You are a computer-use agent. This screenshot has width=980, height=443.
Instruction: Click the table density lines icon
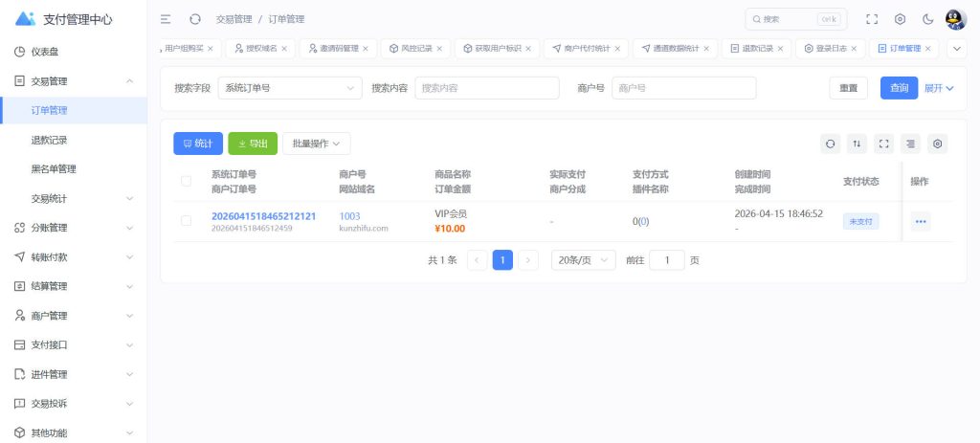[x=911, y=144]
